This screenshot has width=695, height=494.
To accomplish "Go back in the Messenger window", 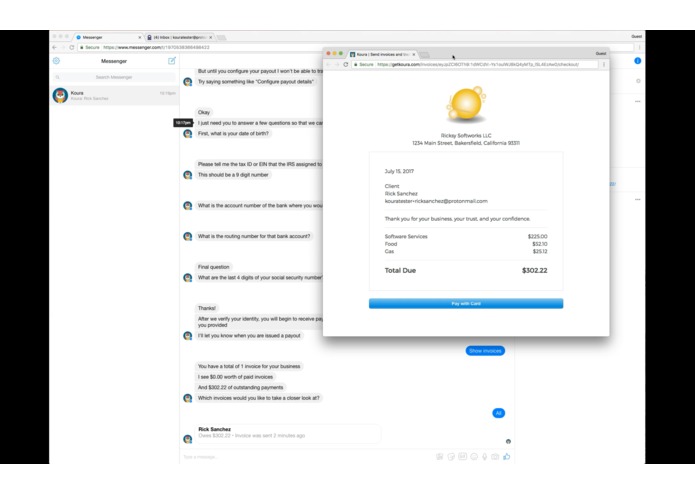I will click(55, 47).
